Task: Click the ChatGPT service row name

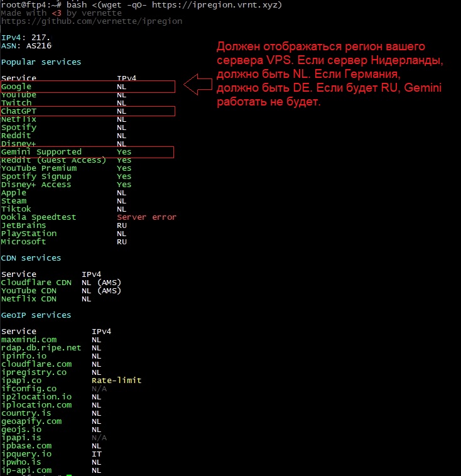Action: (x=18, y=111)
